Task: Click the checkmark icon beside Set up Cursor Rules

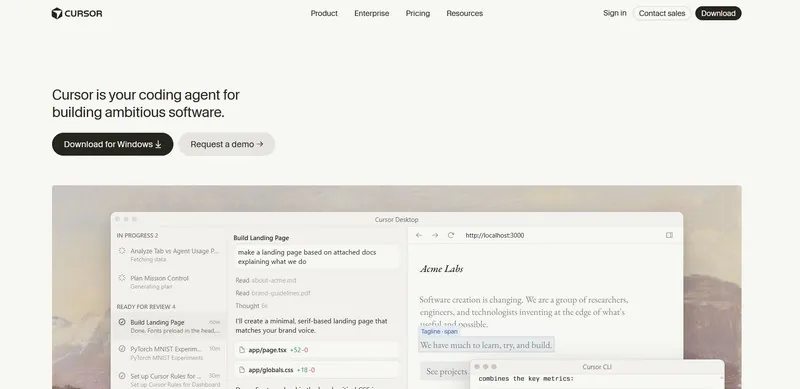Action: [122, 376]
